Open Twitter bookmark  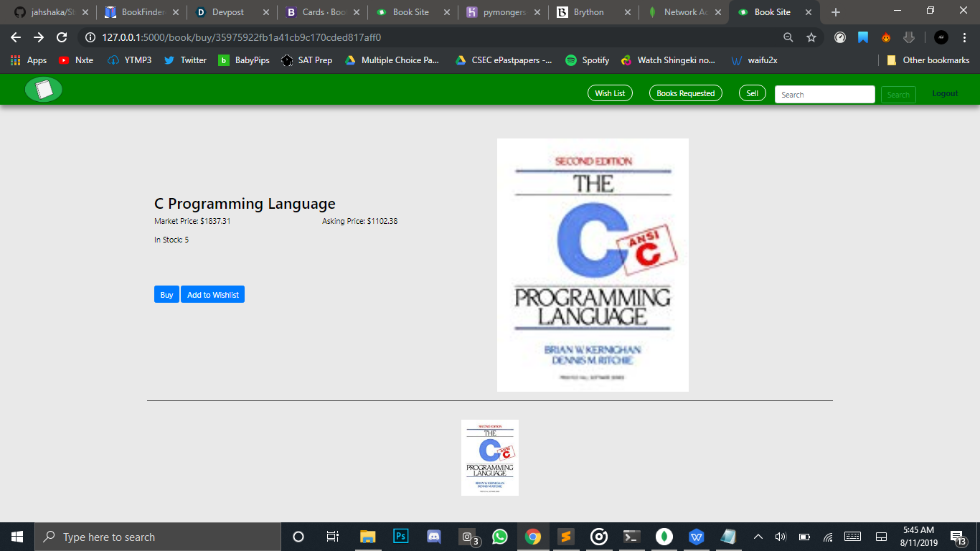point(185,60)
